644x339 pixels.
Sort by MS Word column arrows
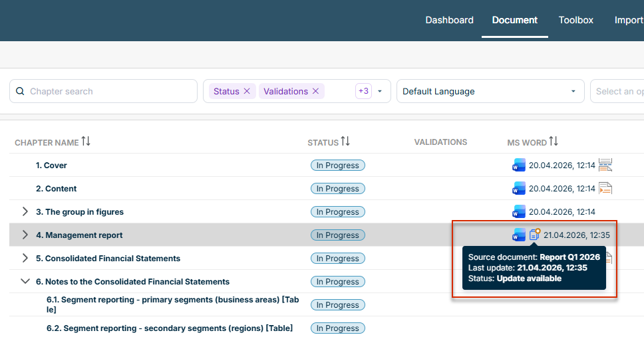click(553, 142)
